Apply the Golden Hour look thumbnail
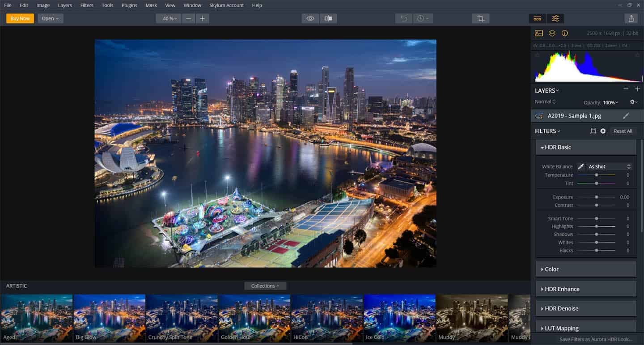The height and width of the screenshot is (345, 644). [254, 318]
